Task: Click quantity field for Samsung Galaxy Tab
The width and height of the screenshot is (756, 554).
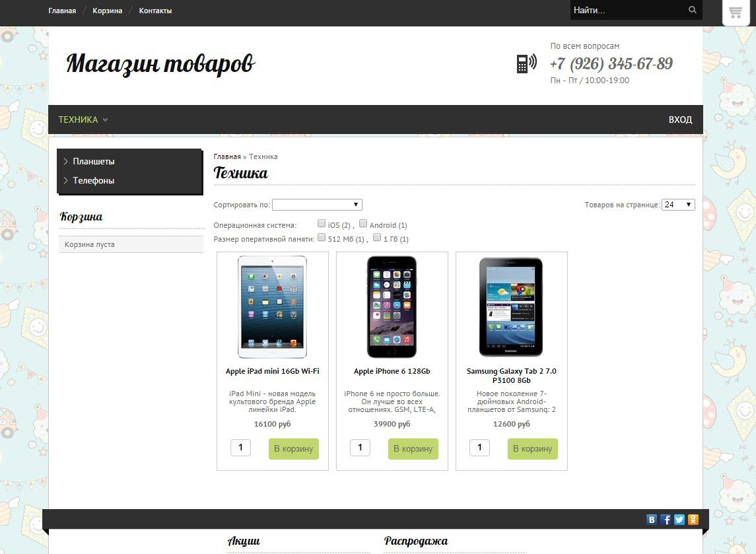Action: [x=479, y=448]
